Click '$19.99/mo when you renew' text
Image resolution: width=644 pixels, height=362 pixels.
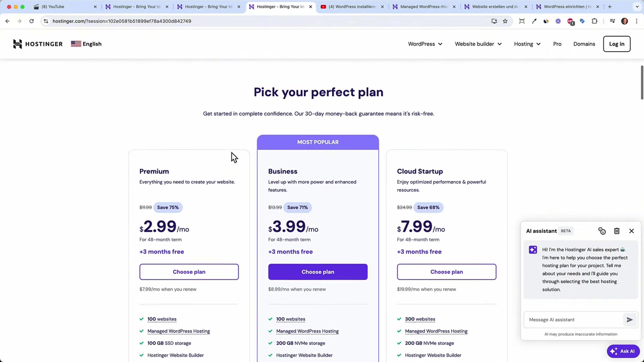[x=427, y=289]
